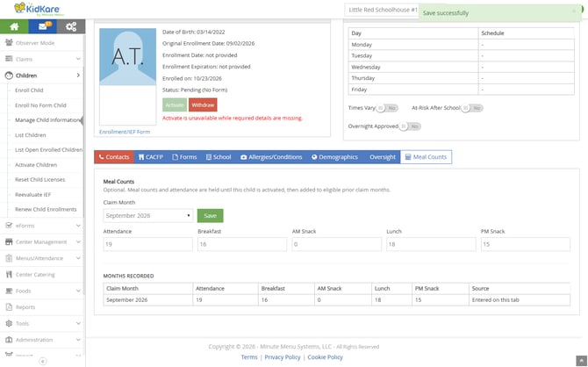588x367 pixels.
Task: Click the A.T. child photo placeholder
Action: [x=127, y=57]
